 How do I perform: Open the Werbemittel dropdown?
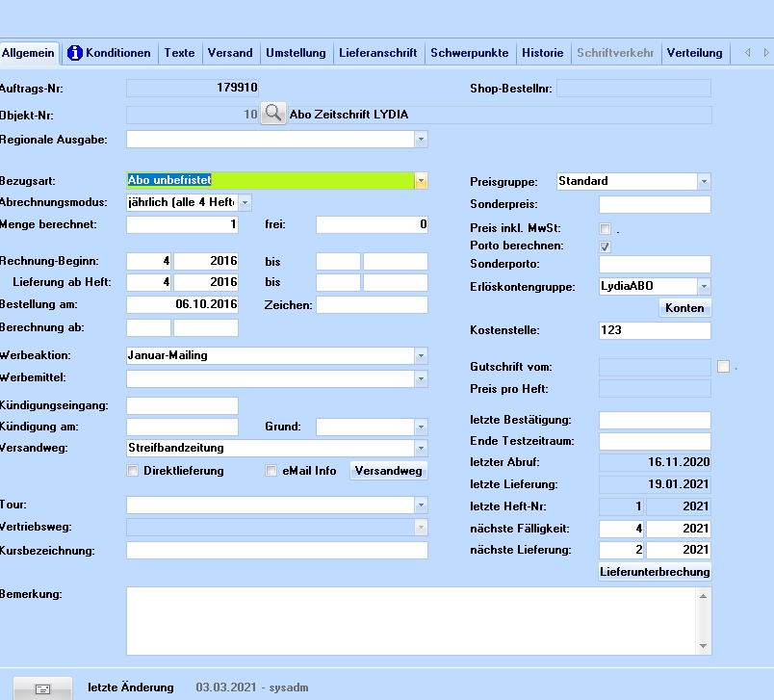(421, 378)
